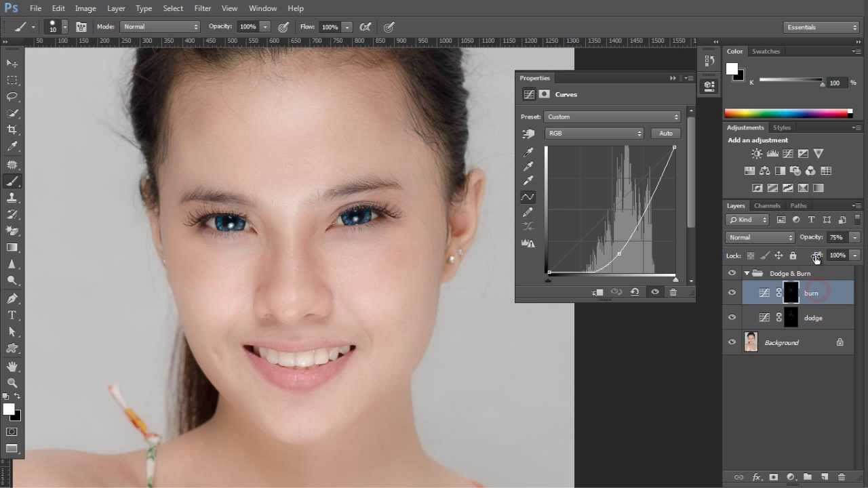The image size is (868, 488).
Task: Open the Layer menu
Action: click(x=116, y=8)
